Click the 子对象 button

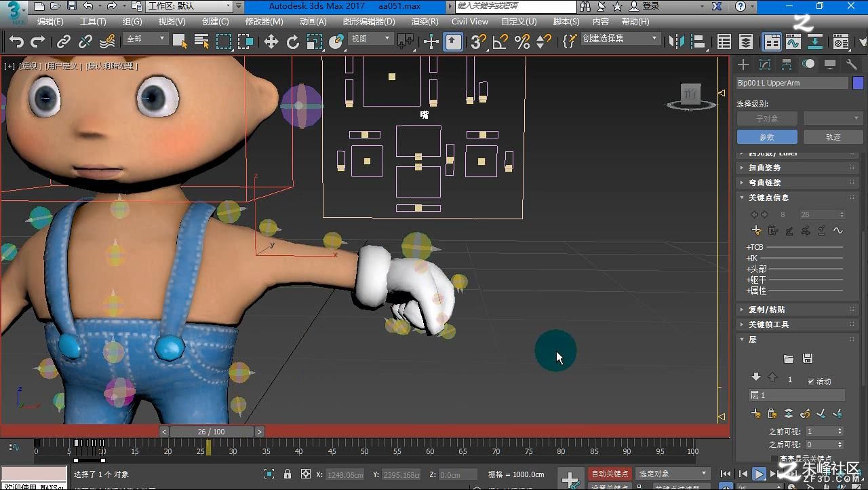tap(767, 119)
